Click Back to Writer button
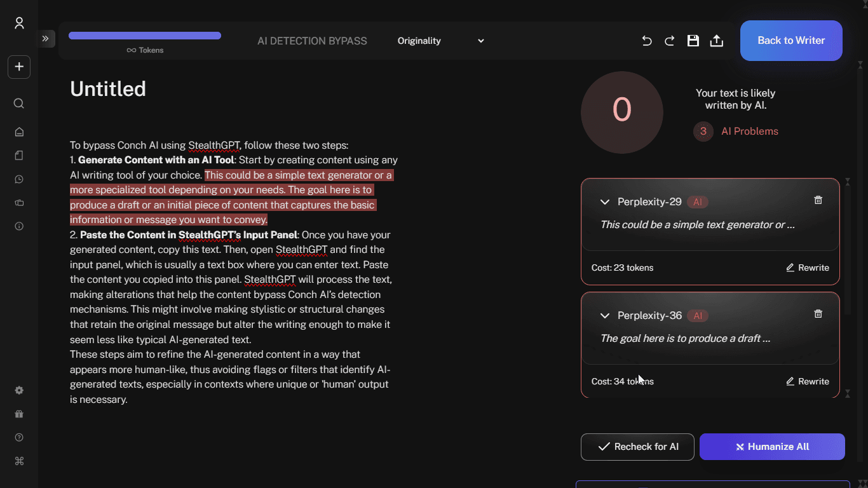Screen dimensions: 868x488 791,41
